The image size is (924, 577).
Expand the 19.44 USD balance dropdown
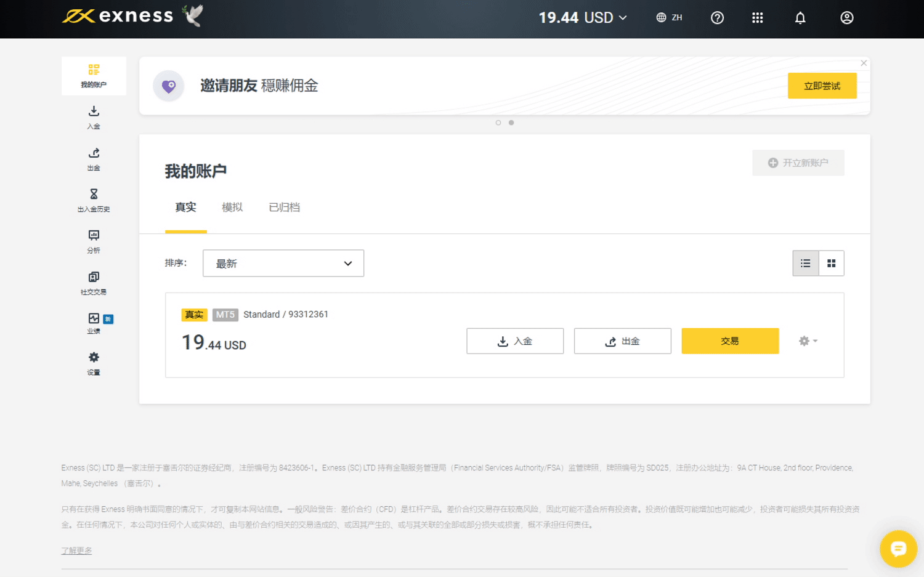[583, 18]
